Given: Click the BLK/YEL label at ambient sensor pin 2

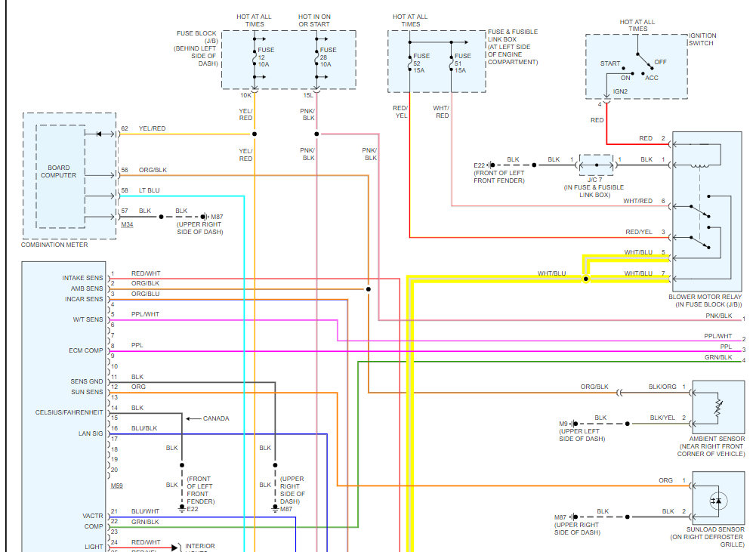Looking at the screenshot, I should [662, 418].
